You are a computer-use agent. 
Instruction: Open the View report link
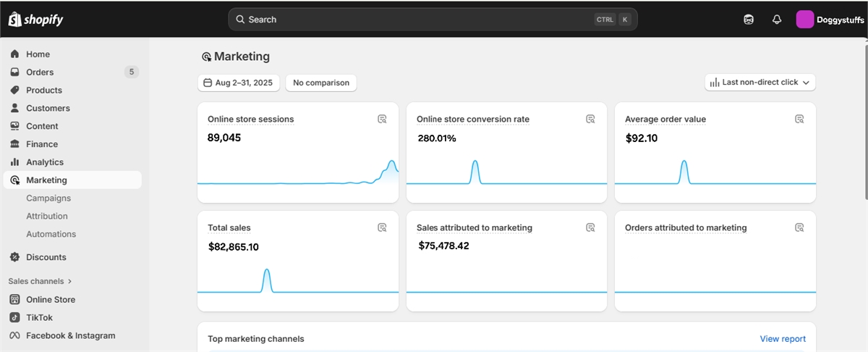pyautogui.click(x=782, y=339)
